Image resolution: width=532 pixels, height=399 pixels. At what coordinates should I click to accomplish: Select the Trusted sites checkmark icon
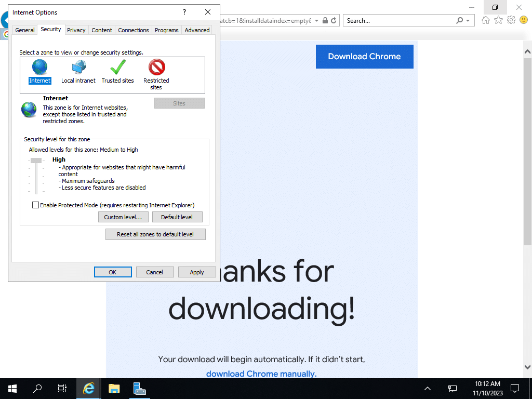coord(118,67)
